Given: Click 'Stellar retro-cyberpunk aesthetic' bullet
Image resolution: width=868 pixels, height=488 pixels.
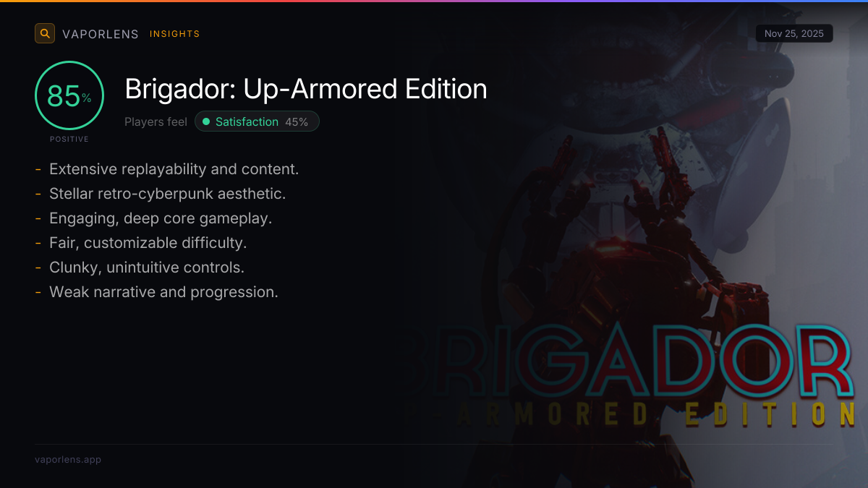Looking at the screenshot, I should point(167,194).
